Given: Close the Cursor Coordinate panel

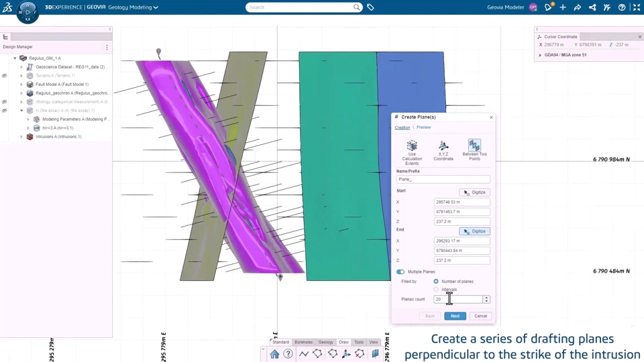Looking at the screenshot, I should 639,36.
